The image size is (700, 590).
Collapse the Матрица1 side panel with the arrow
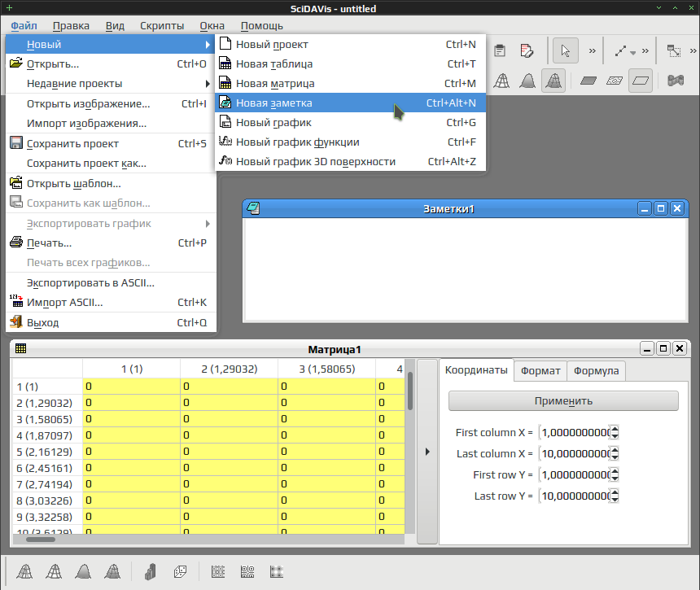point(427,452)
